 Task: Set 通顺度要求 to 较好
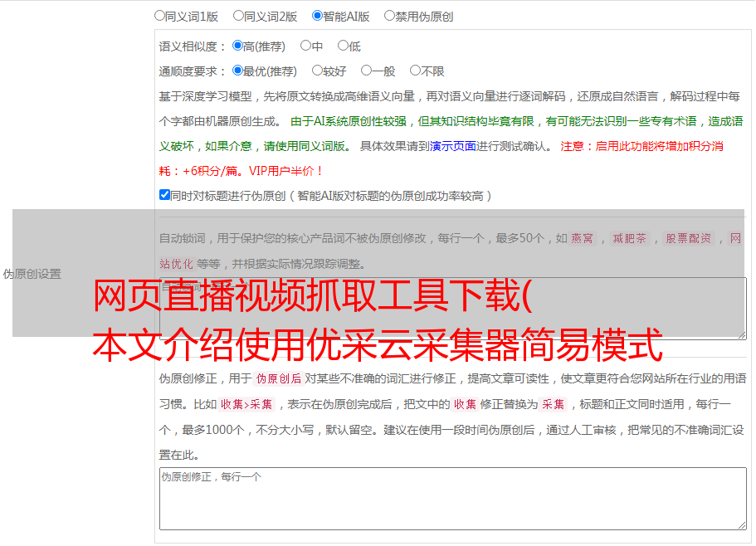click(x=317, y=71)
